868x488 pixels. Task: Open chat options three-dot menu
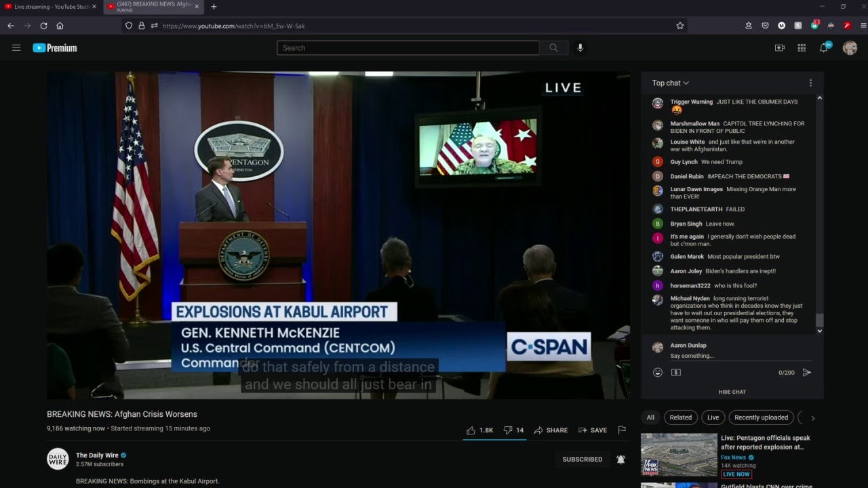click(x=810, y=83)
